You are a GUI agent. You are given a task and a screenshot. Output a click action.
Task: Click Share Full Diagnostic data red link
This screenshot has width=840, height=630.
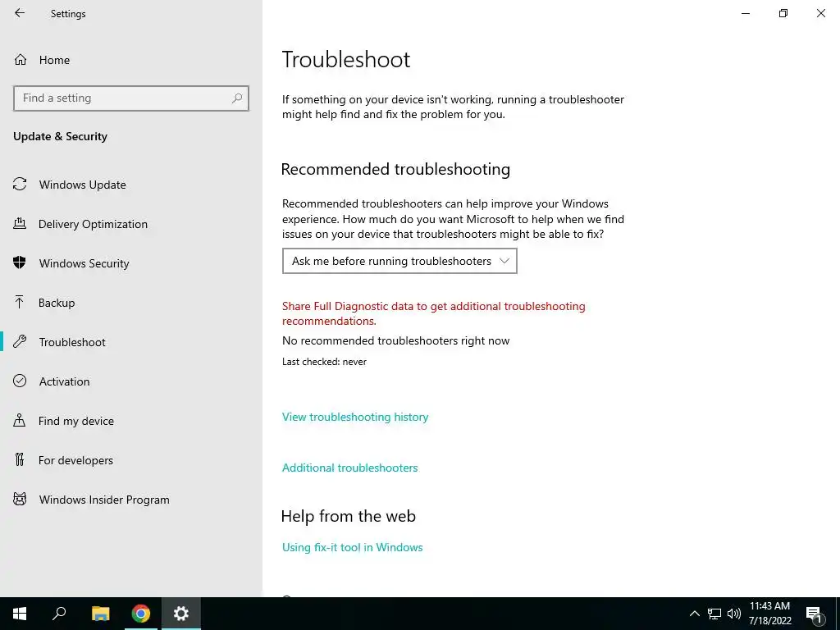(434, 313)
